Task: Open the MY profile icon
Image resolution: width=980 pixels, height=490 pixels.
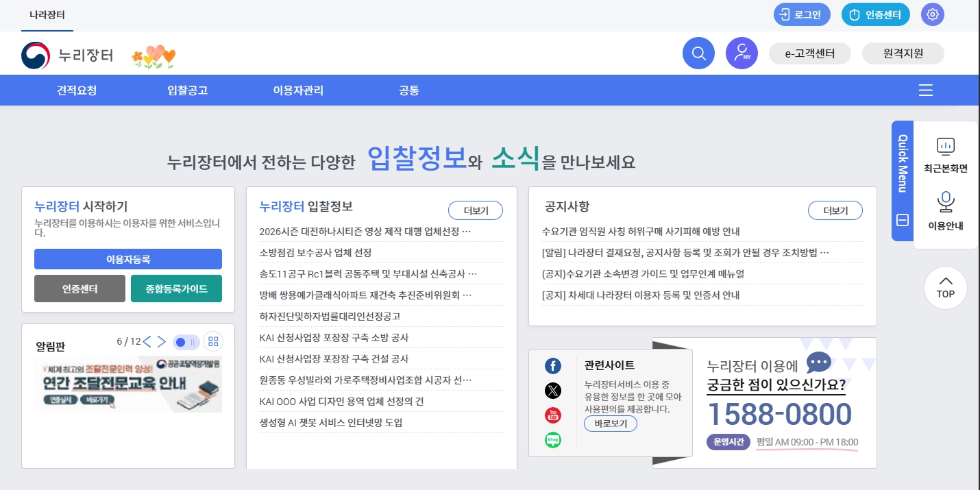Action: click(x=742, y=53)
